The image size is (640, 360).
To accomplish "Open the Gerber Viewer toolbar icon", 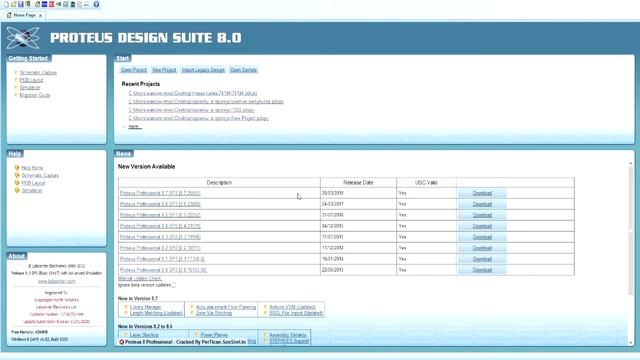I will pyautogui.click(x=65, y=4).
